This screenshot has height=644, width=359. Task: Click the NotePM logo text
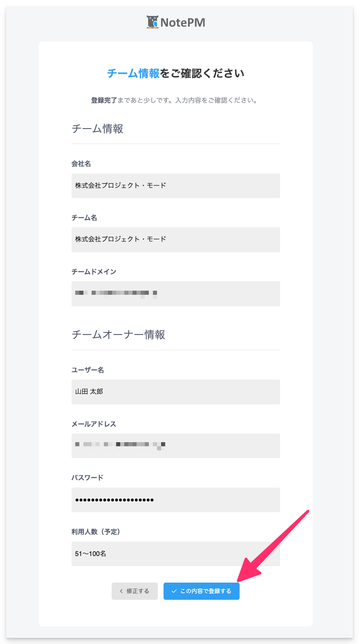[x=183, y=23]
